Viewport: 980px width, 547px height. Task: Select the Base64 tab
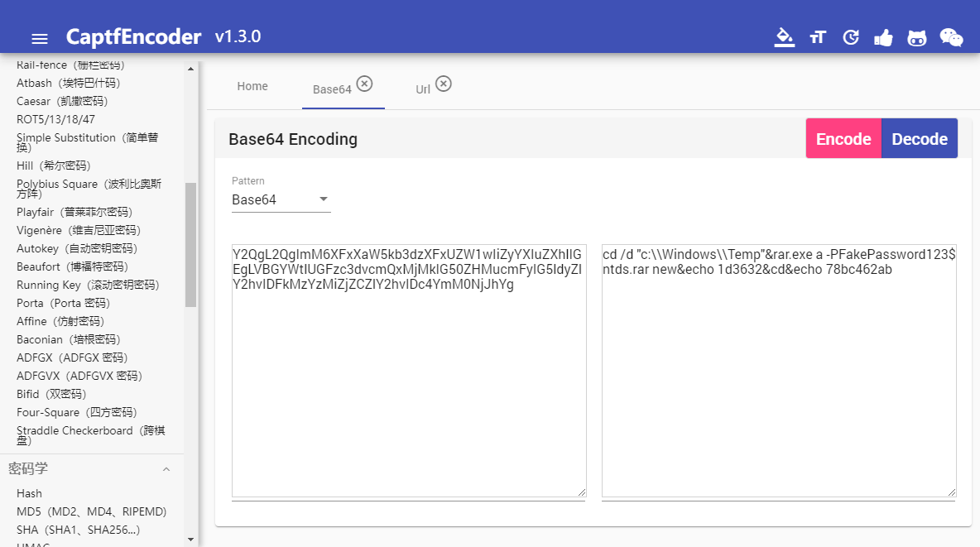[x=332, y=89]
